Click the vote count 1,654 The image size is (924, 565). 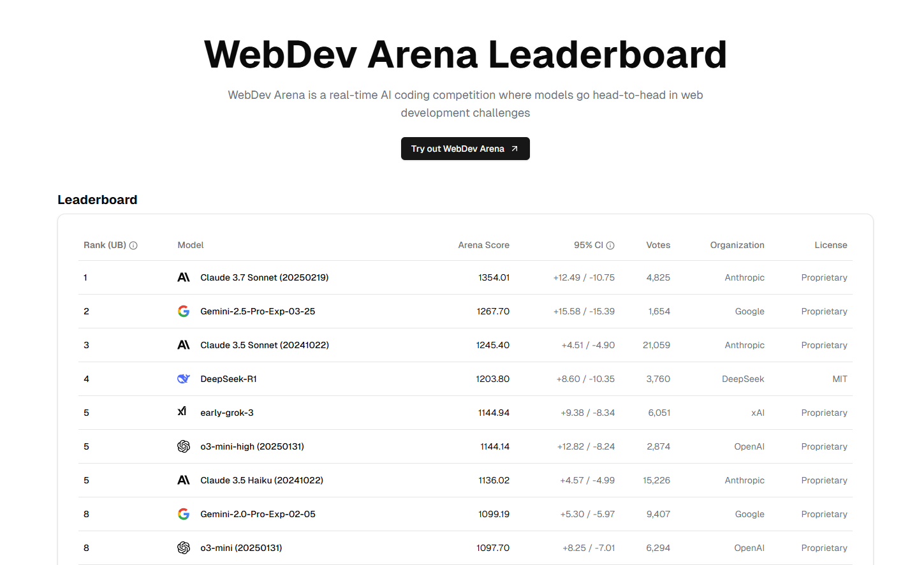[x=659, y=311]
